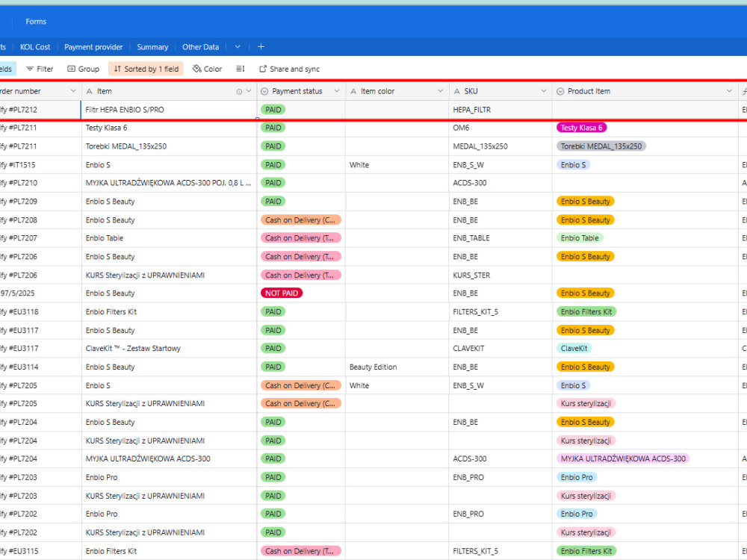
Task: Expand Item column dropdown arrow
Action: (x=249, y=91)
